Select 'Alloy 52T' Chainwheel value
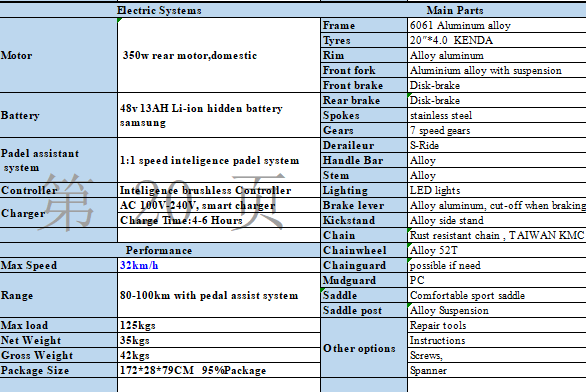586x392 pixels. click(x=497, y=250)
